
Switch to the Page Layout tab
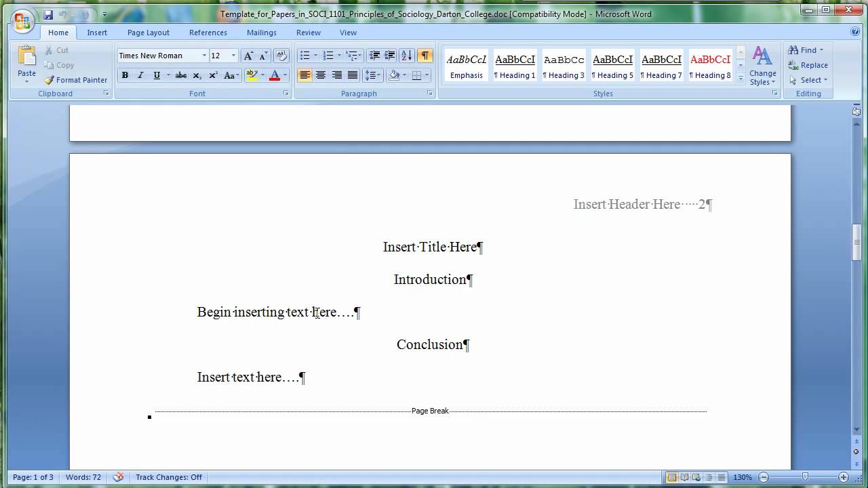(x=148, y=33)
